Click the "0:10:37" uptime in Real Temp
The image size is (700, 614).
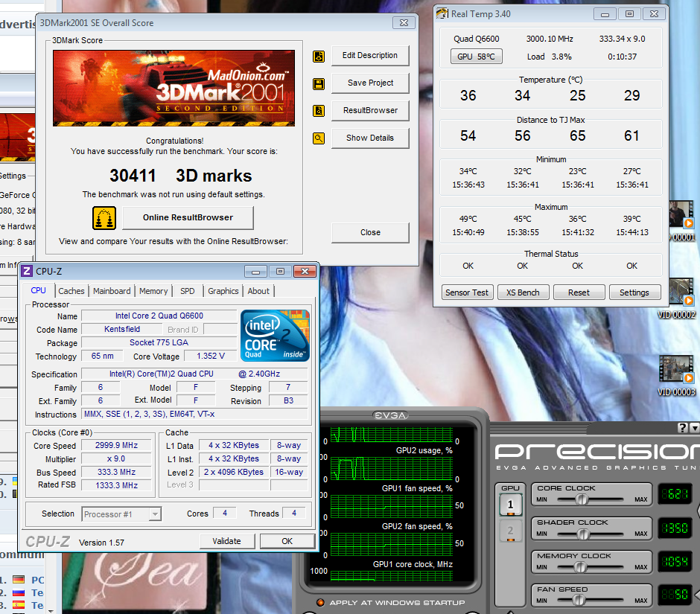tap(622, 57)
